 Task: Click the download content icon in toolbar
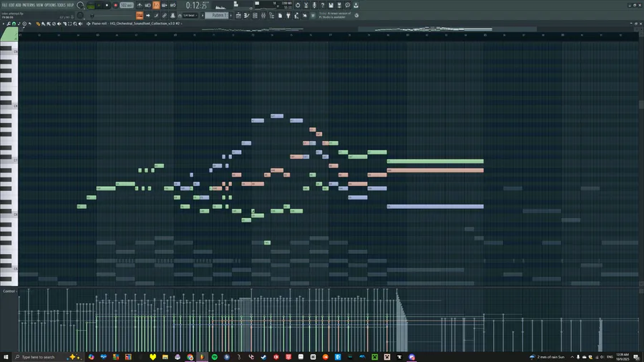tap(356, 5)
